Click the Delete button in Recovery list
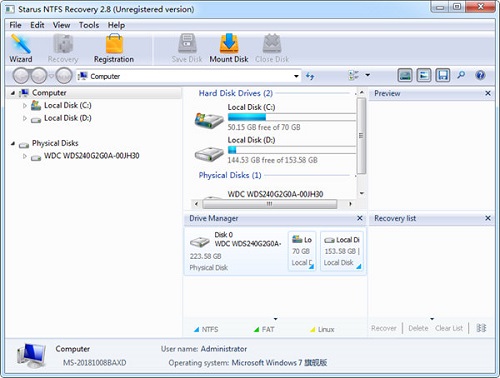 [418, 328]
